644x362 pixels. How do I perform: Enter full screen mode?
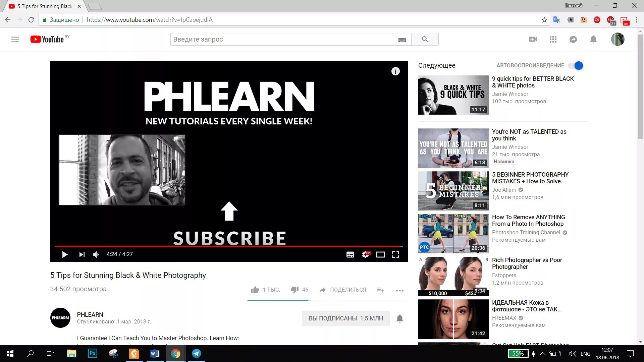pyautogui.click(x=395, y=255)
